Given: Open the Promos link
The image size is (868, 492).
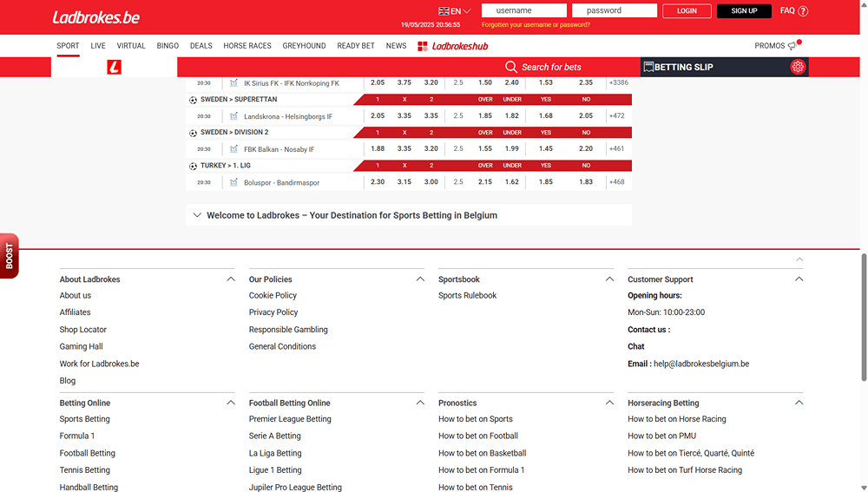Looking at the screenshot, I should click(x=769, y=45).
